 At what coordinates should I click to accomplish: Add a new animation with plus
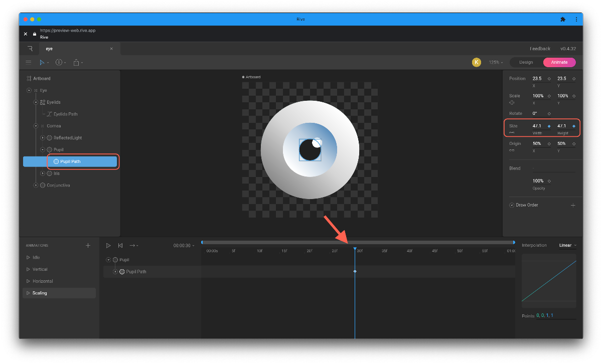88,245
